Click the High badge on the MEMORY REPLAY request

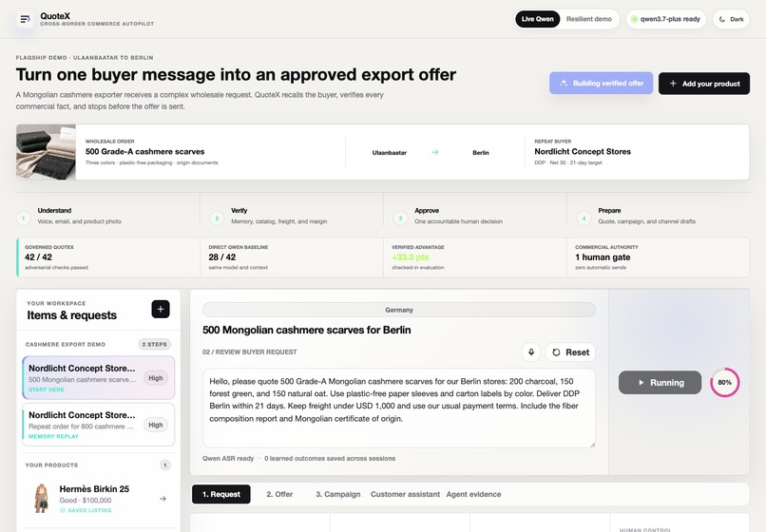click(x=156, y=425)
